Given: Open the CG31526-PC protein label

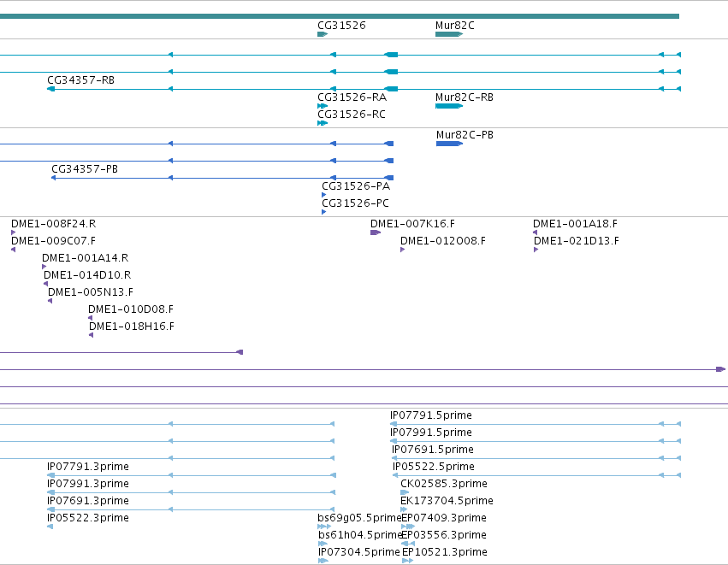Looking at the screenshot, I should [355, 203].
